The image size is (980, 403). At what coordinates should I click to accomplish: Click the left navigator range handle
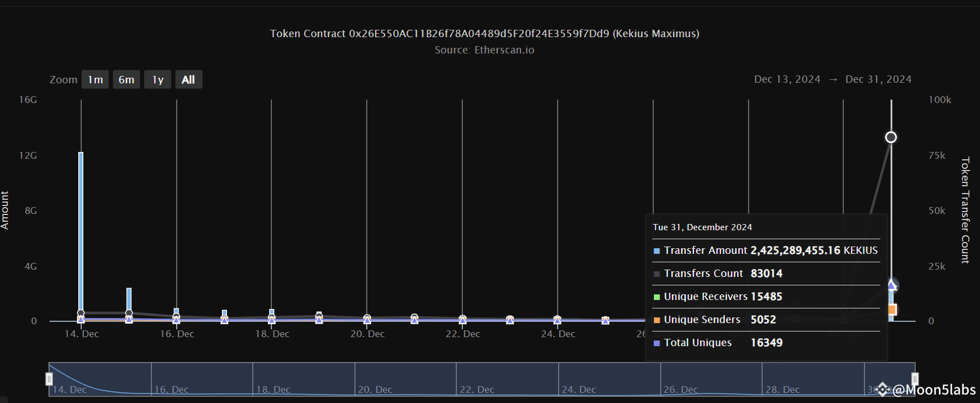click(x=49, y=379)
